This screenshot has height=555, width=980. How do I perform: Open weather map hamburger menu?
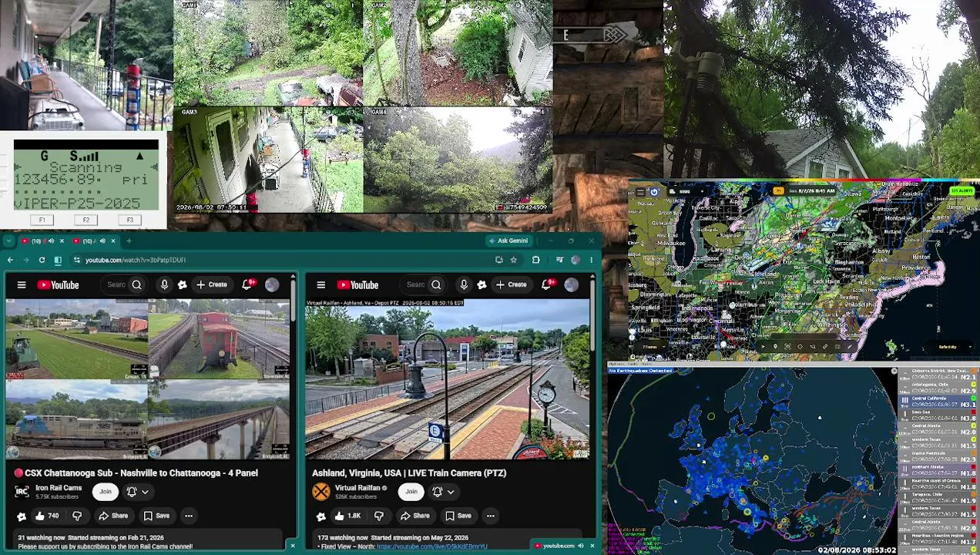coord(640,192)
